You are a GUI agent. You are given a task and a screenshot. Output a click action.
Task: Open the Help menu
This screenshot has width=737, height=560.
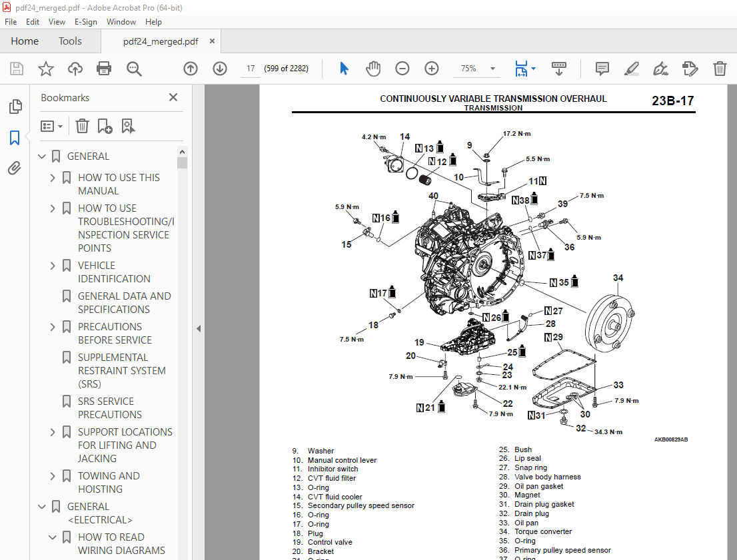pos(153,21)
